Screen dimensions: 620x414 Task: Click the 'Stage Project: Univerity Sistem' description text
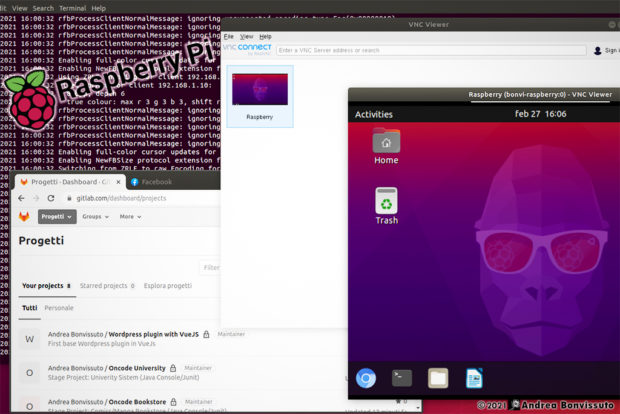coord(123,377)
